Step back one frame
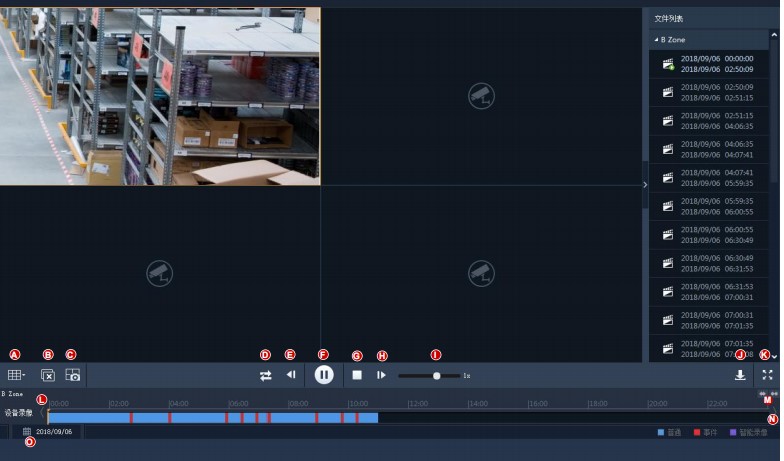 pos(291,374)
